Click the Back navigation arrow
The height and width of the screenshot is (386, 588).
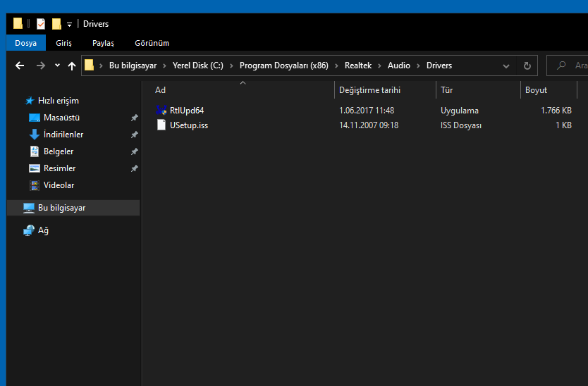pos(20,66)
